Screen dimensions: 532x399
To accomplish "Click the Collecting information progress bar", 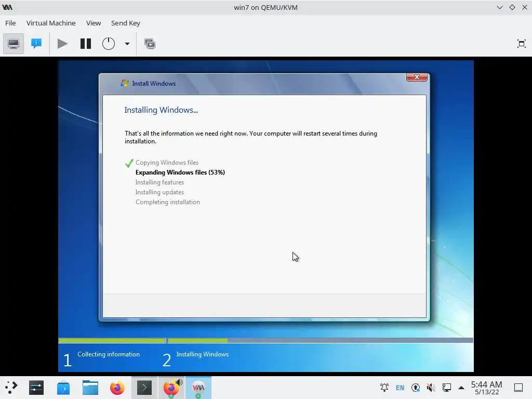I will coord(112,340).
